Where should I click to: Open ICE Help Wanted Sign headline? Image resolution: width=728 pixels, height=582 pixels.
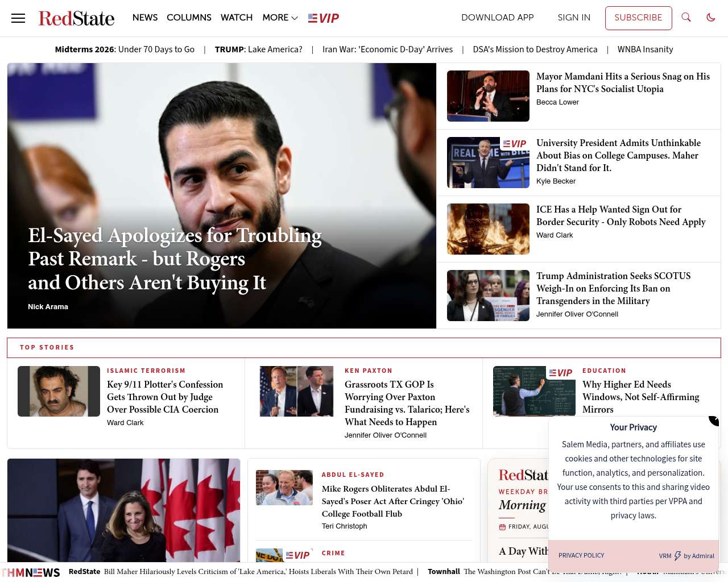621,215
